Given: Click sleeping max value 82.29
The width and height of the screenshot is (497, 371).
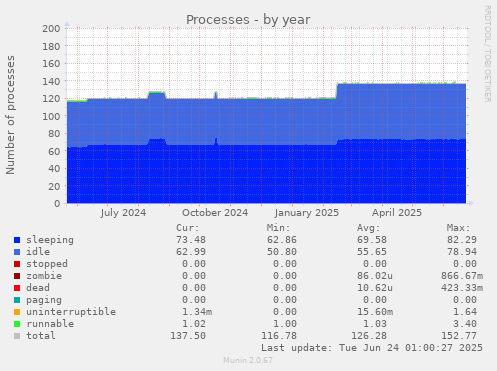Looking at the screenshot, I should coord(462,240).
